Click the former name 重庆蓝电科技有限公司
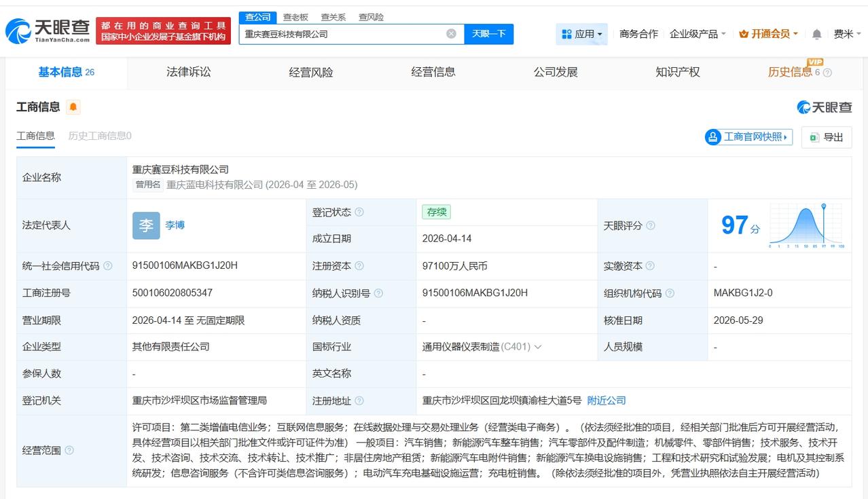This screenshot has height=499, width=868. (x=215, y=185)
